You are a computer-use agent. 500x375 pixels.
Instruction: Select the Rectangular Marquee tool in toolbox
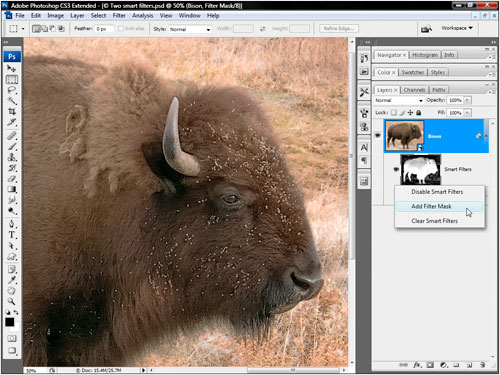(x=12, y=80)
